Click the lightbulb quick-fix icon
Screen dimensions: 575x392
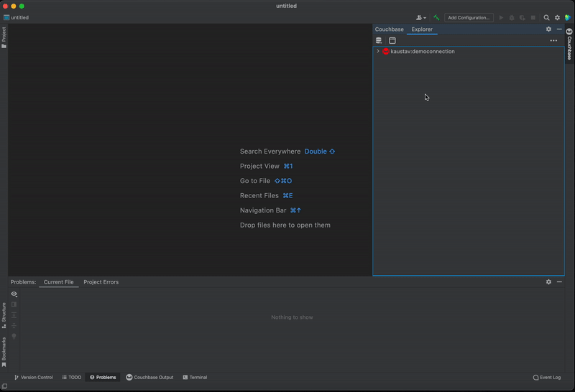14,336
